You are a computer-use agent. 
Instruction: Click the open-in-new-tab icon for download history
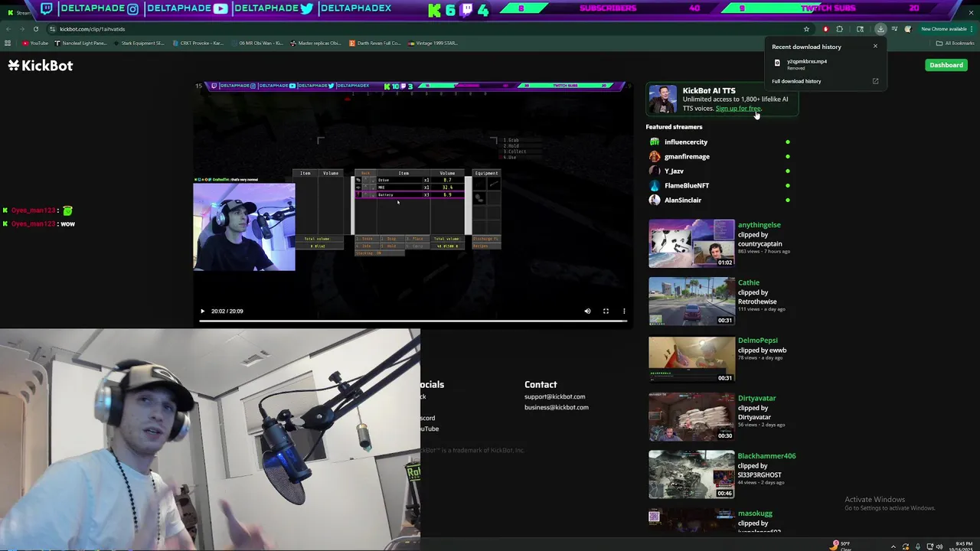pyautogui.click(x=875, y=81)
